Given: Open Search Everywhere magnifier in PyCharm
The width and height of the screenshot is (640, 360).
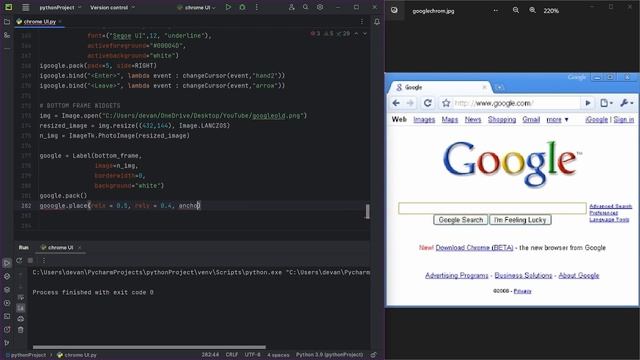Looking at the screenshot, I should (306, 7).
